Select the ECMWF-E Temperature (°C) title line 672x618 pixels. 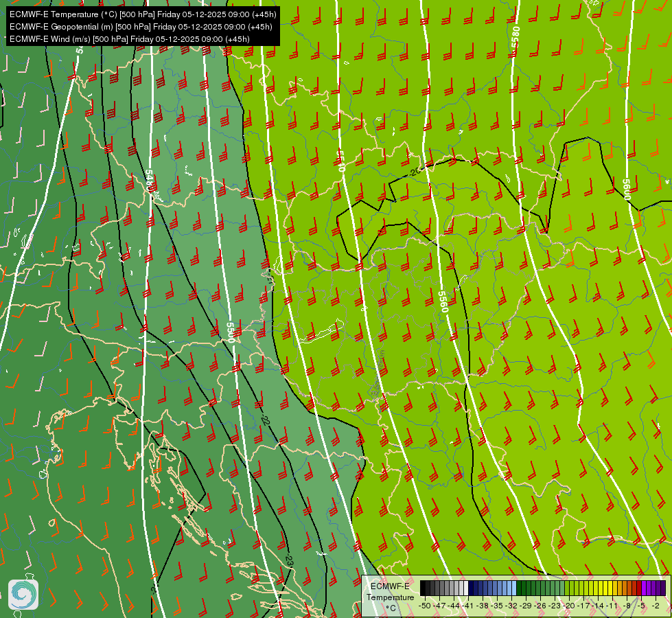tap(143, 14)
